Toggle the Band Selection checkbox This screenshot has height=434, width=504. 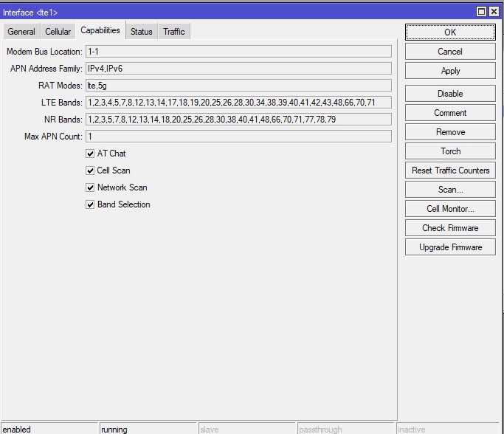tap(90, 204)
